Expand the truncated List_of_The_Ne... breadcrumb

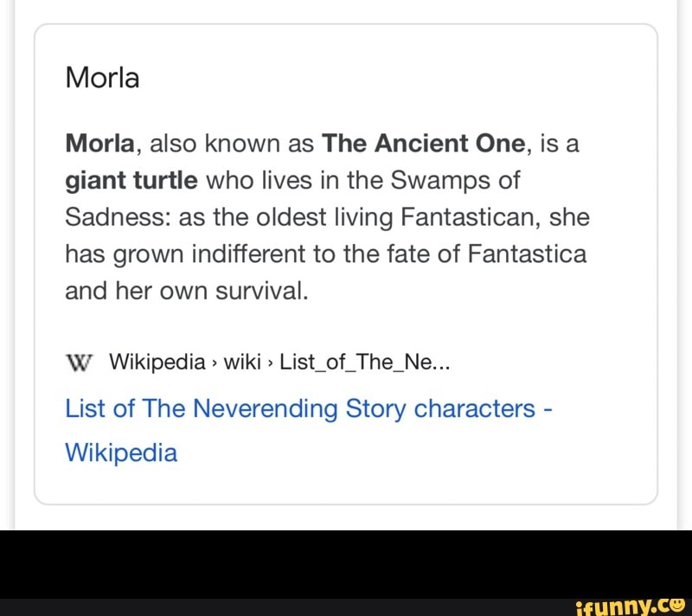[x=364, y=362]
